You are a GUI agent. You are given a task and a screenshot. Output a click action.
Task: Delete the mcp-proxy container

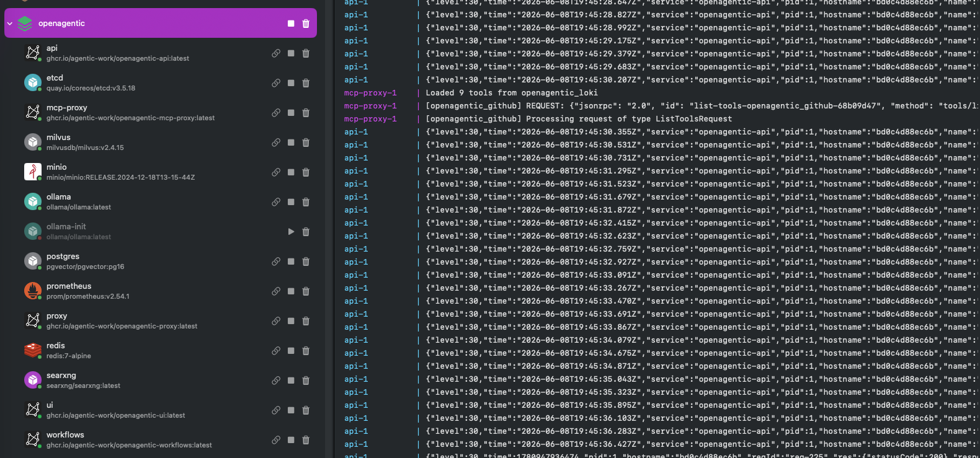click(306, 113)
